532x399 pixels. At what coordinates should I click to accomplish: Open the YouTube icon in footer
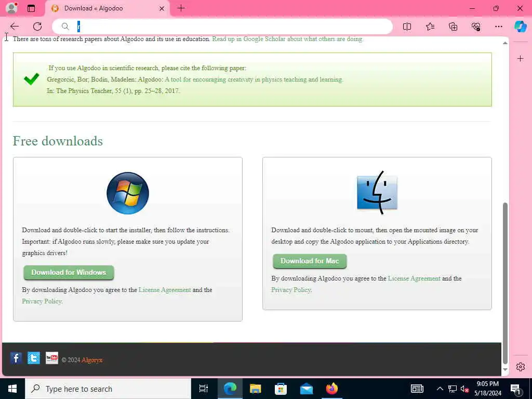click(52, 358)
